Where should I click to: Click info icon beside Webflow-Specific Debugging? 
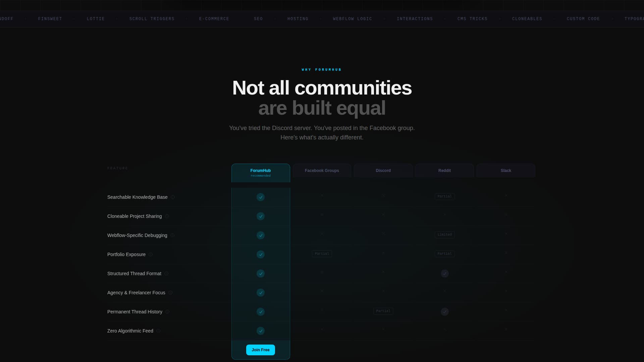(x=172, y=235)
